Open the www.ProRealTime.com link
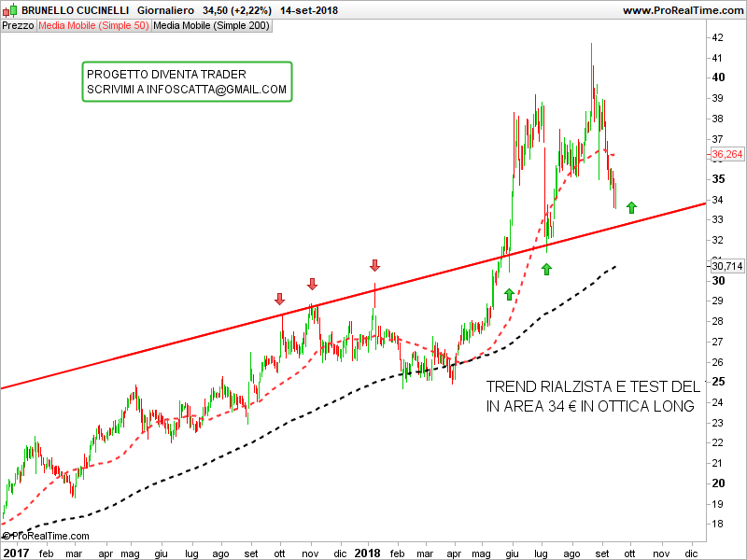Screen dimensions: 747x560 [683, 10]
